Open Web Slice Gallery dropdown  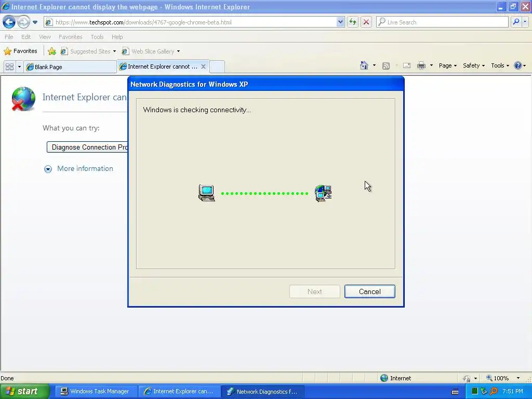[151, 51]
